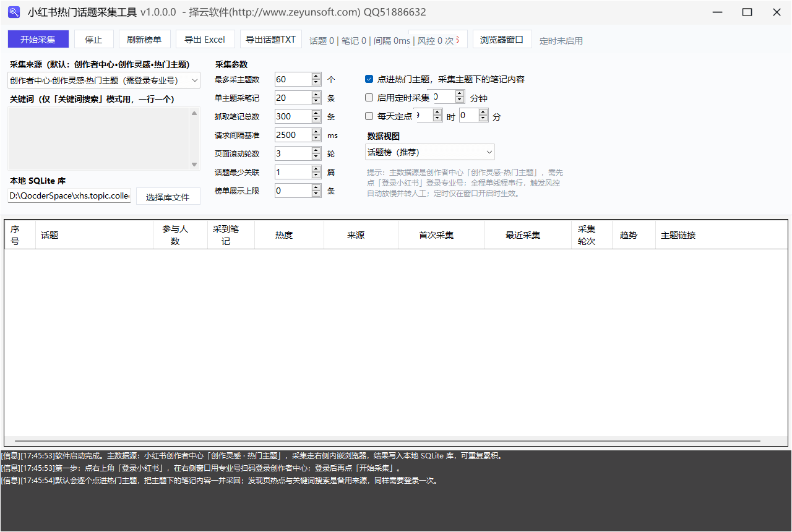
Task: Click the 停止 button
Action: 93,40
